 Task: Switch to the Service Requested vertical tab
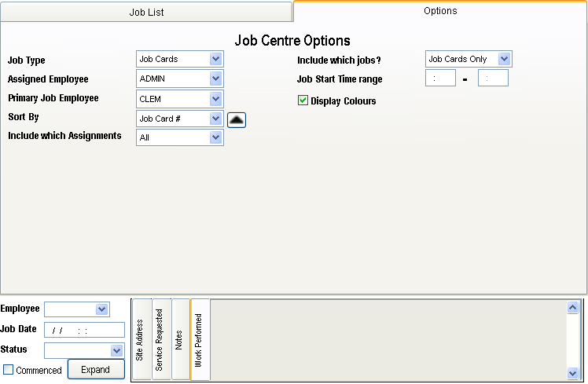pyautogui.click(x=160, y=339)
